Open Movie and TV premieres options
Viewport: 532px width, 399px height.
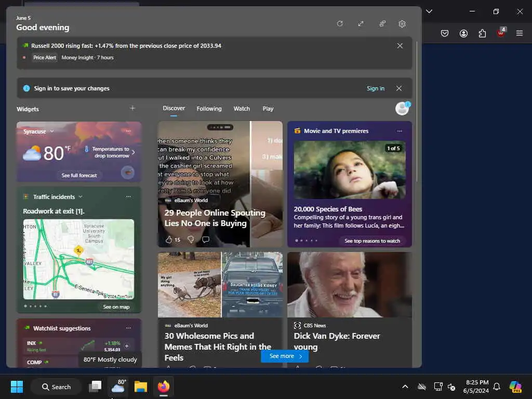[x=400, y=131]
